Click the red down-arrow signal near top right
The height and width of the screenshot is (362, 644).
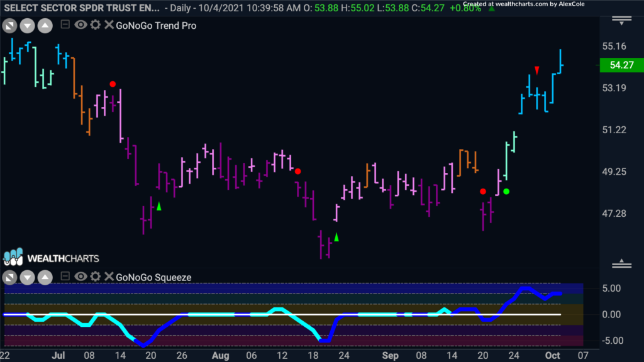[537, 70]
